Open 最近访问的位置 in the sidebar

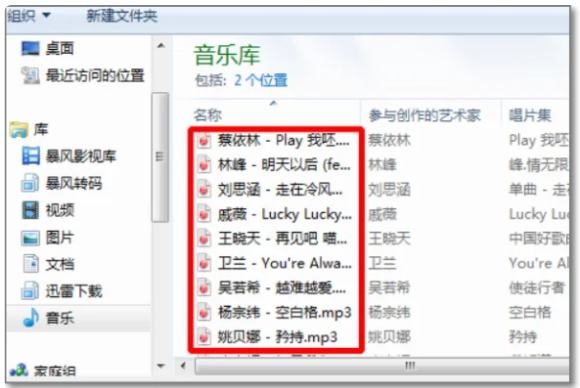[95, 75]
